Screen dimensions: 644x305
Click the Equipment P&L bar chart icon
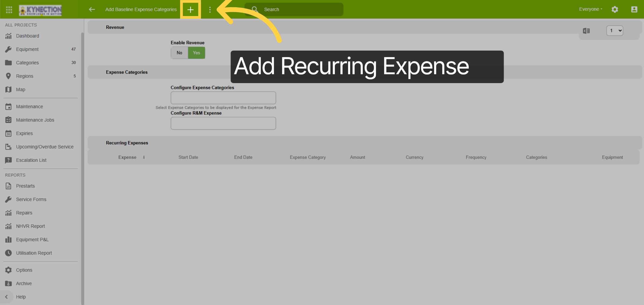point(8,240)
